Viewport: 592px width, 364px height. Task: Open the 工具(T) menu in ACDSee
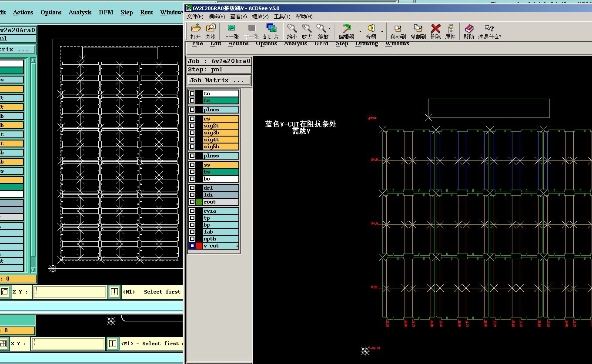click(x=282, y=17)
